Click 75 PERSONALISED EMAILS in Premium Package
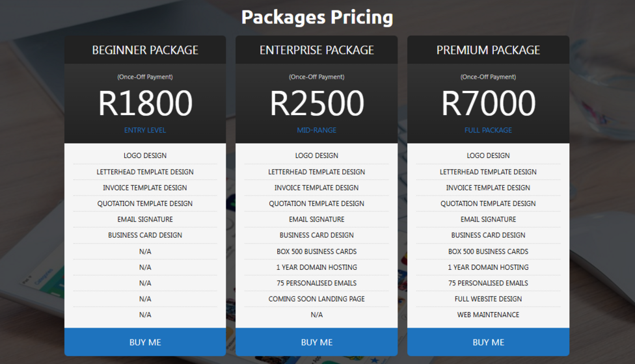Screen dimensions: 635x364 488,283
